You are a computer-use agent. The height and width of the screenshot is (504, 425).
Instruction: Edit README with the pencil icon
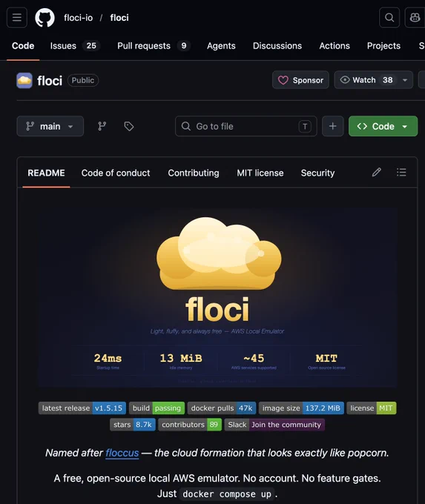pyautogui.click(x=377, y=172)
